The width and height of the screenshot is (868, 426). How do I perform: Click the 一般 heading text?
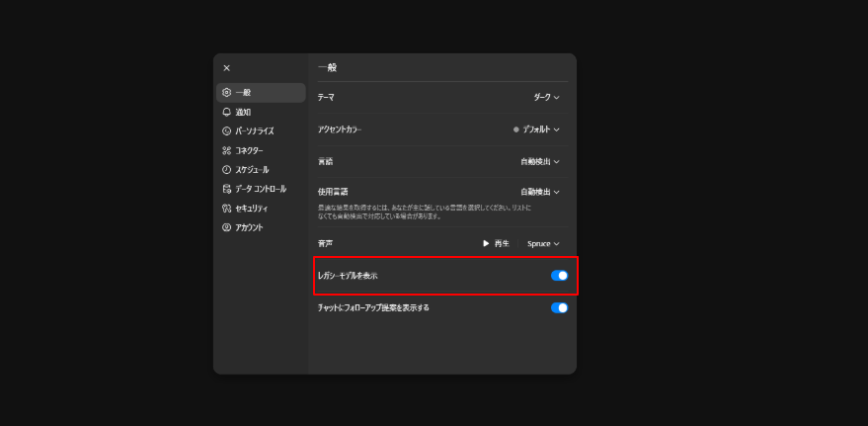pyautogui.click(x=327, y=67)
